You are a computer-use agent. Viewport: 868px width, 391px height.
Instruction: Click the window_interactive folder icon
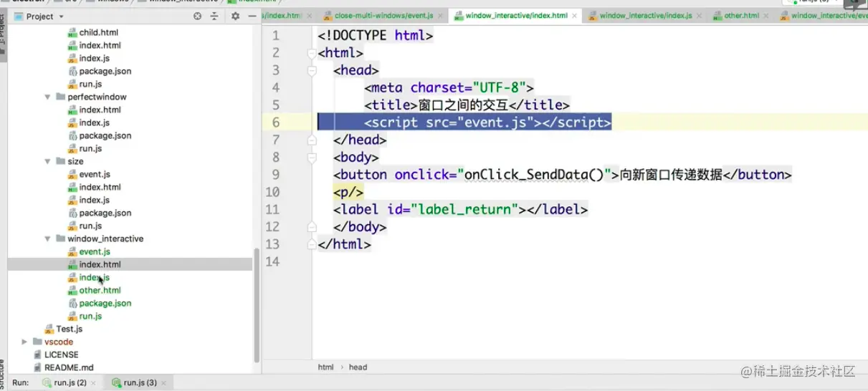[x=60, y=238]
